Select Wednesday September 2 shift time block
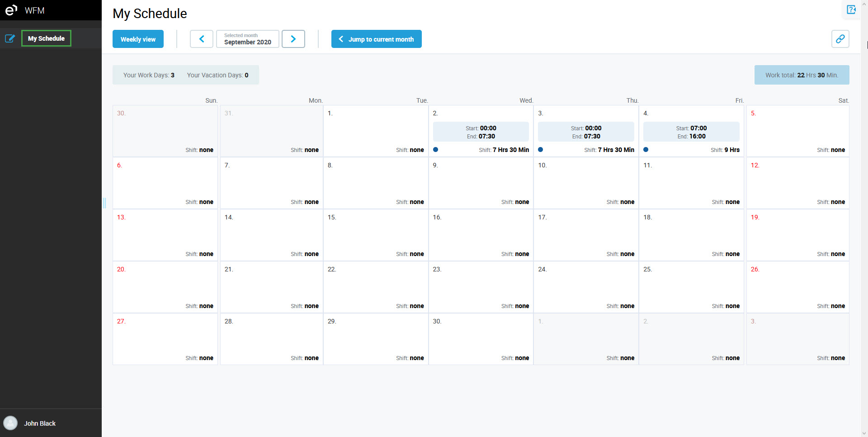868x437 pixels. click(x=481, y=132)
